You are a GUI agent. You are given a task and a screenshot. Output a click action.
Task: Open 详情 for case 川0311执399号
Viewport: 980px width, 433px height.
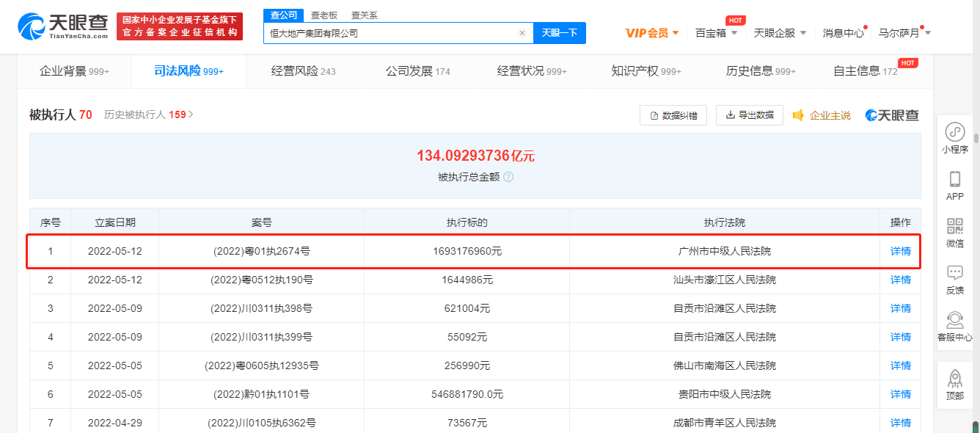point(900,337)
